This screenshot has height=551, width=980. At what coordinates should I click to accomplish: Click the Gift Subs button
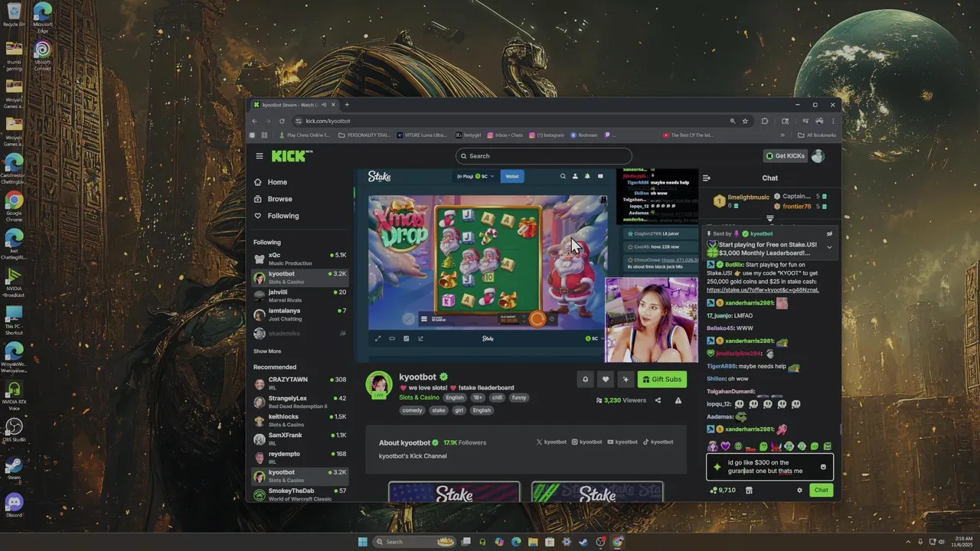point(662,379)
